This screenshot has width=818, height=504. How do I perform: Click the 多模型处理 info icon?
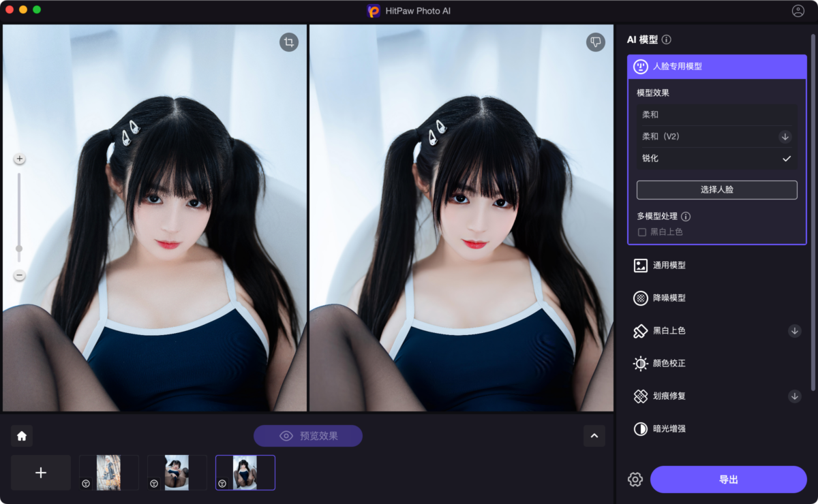686,217
